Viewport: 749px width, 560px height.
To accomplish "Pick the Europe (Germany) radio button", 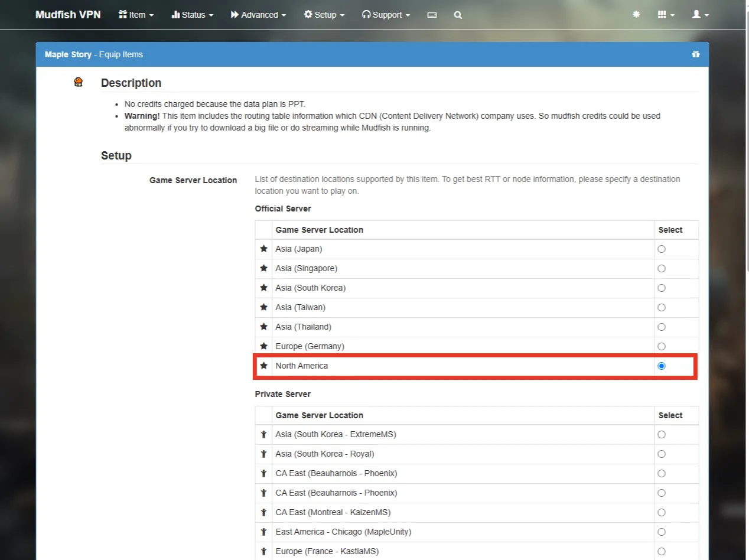I will [662, 346].
